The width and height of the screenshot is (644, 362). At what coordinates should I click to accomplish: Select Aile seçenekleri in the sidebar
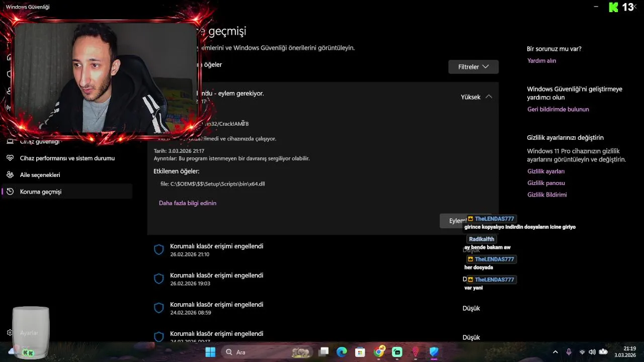[67, 175]
